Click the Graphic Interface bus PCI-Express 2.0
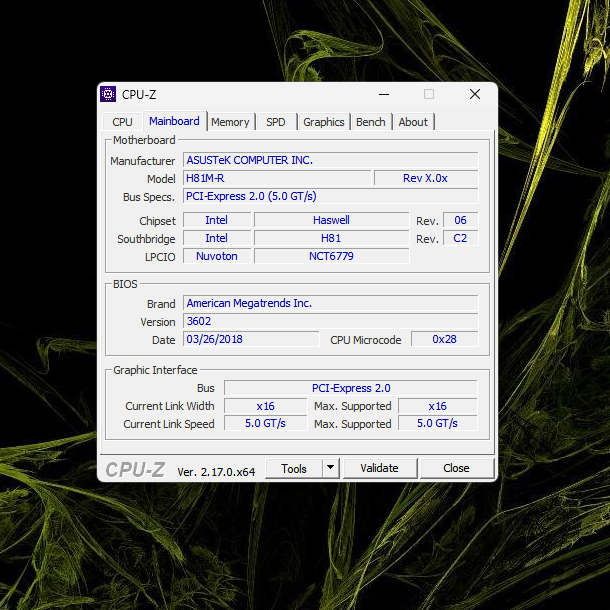Screen dimensions: 610x610 click(351, 388)
